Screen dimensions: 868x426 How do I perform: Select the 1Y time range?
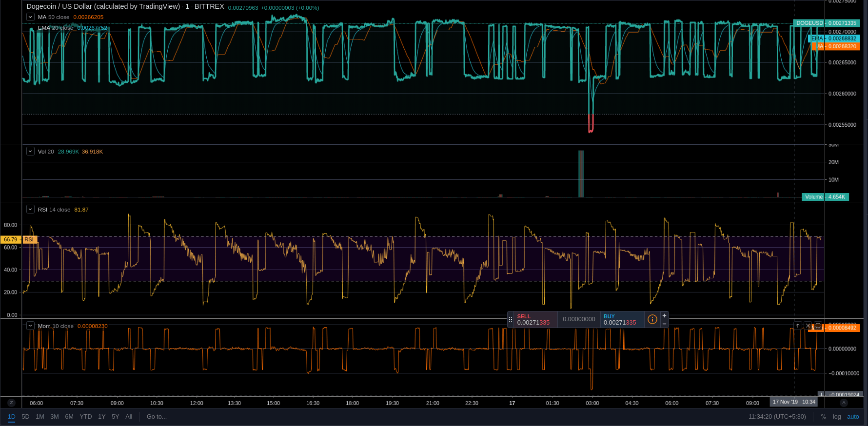[x=102, y=417]
